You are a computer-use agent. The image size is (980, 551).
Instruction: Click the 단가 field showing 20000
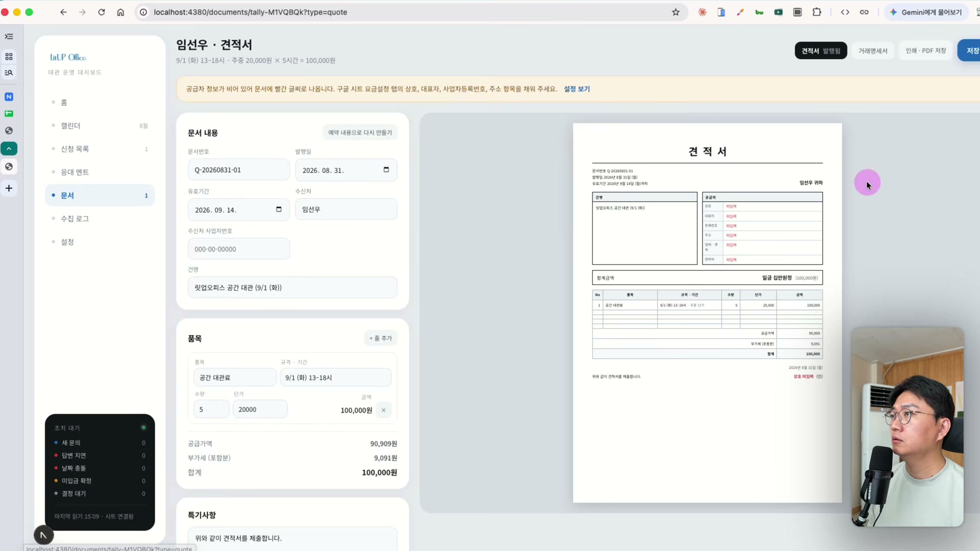[260, 410]
